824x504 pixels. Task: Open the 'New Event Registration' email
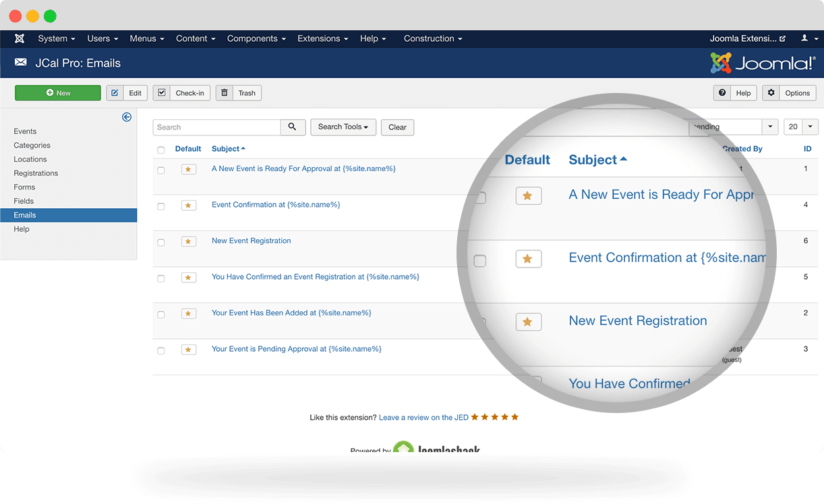point(252,241)
